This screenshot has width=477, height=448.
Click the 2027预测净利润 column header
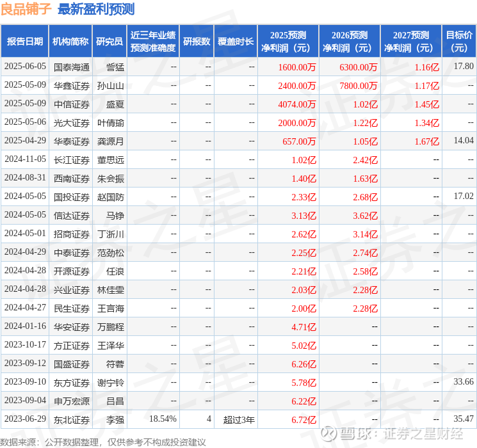(x=411, y=42)
